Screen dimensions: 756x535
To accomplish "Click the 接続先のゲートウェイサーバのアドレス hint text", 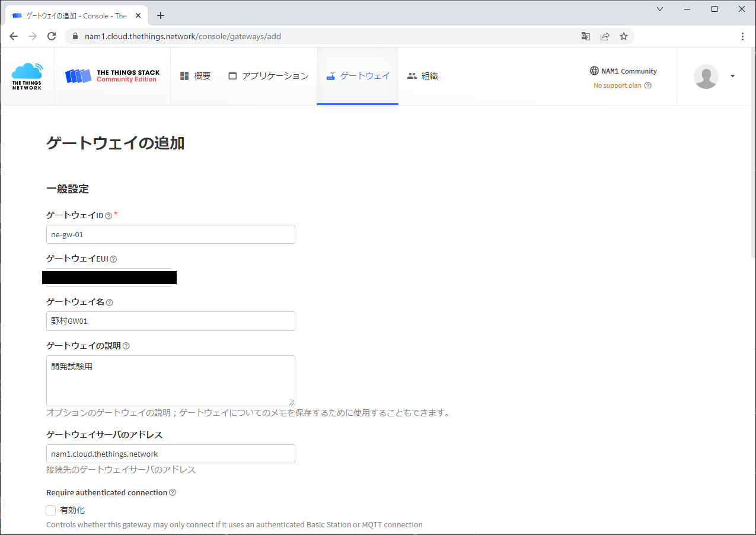I will point(121,470).
